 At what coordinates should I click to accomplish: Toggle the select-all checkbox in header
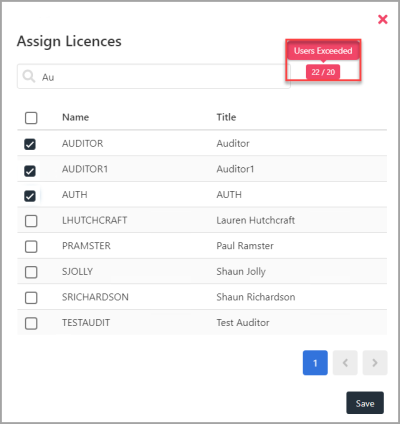tap(31, 118)
